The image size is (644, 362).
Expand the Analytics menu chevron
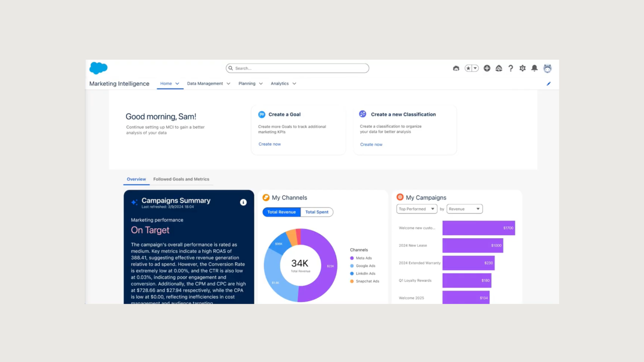coord(294,83)
